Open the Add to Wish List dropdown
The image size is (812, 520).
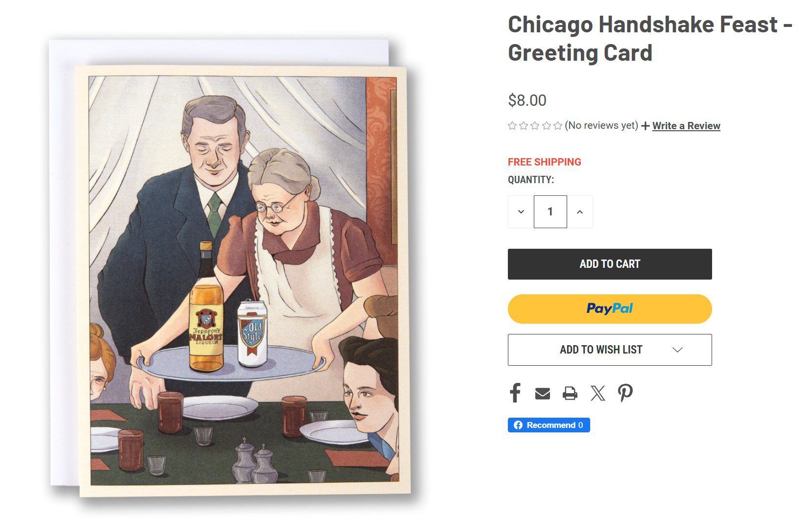pos(610,350)
